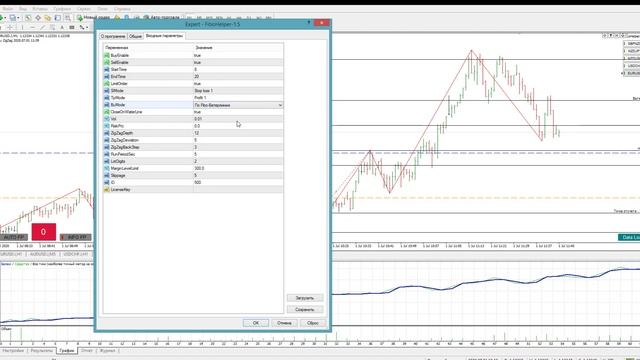
Task: Click the ID value 500
Action: click(x=198, y=182)
